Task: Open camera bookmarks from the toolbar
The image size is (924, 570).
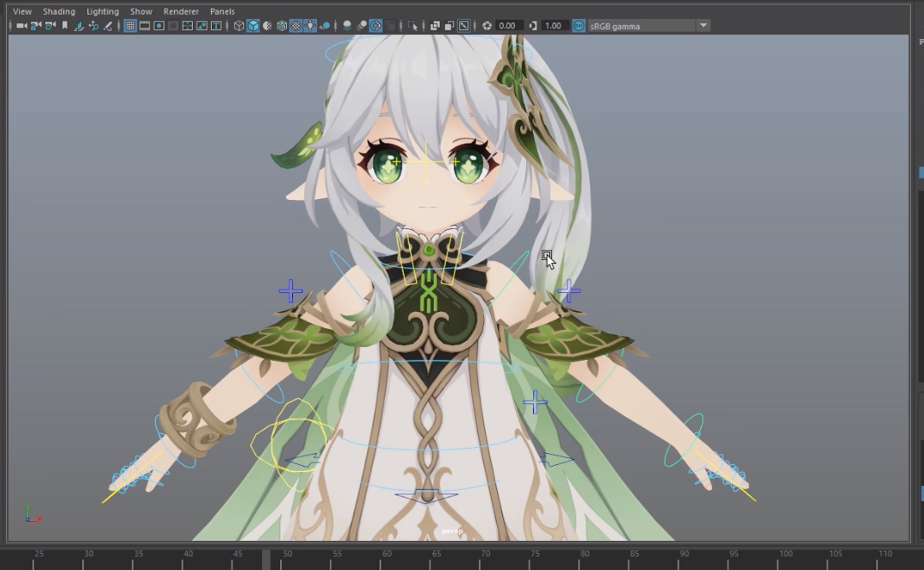Action: pos(65,26)
